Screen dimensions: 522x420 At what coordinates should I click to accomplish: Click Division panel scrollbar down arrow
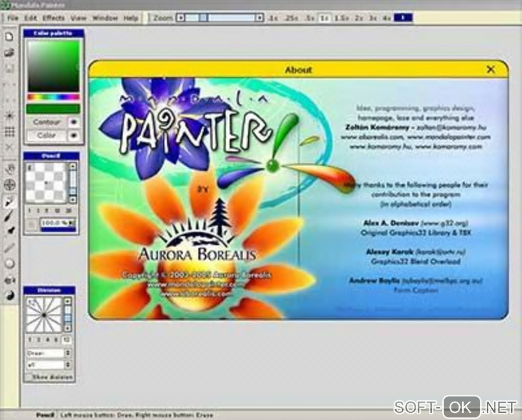point(68,328)
